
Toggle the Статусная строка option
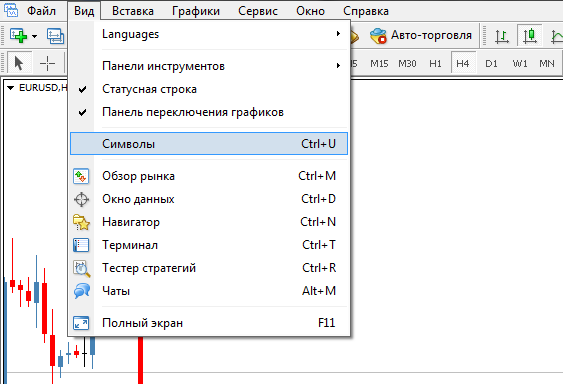pos(209,89)
